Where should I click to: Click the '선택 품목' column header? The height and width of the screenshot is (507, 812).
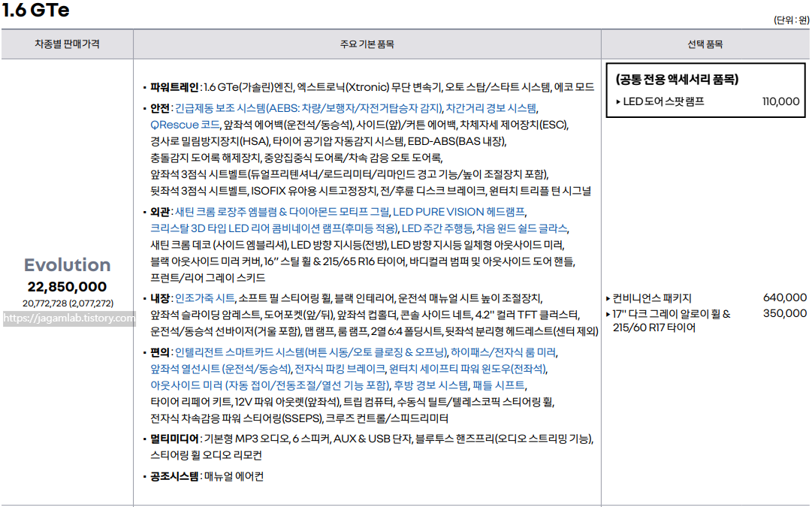[x=705, y=44]
